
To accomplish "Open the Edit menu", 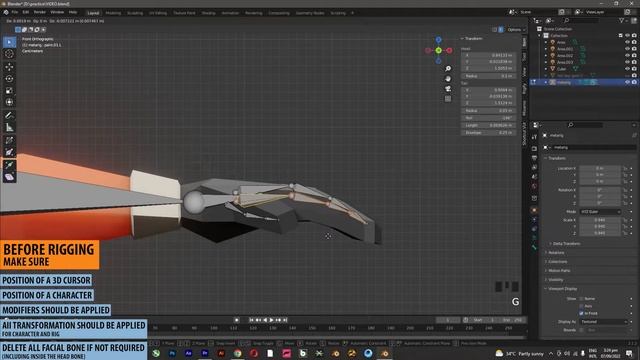I will click(x=26, y=12).
